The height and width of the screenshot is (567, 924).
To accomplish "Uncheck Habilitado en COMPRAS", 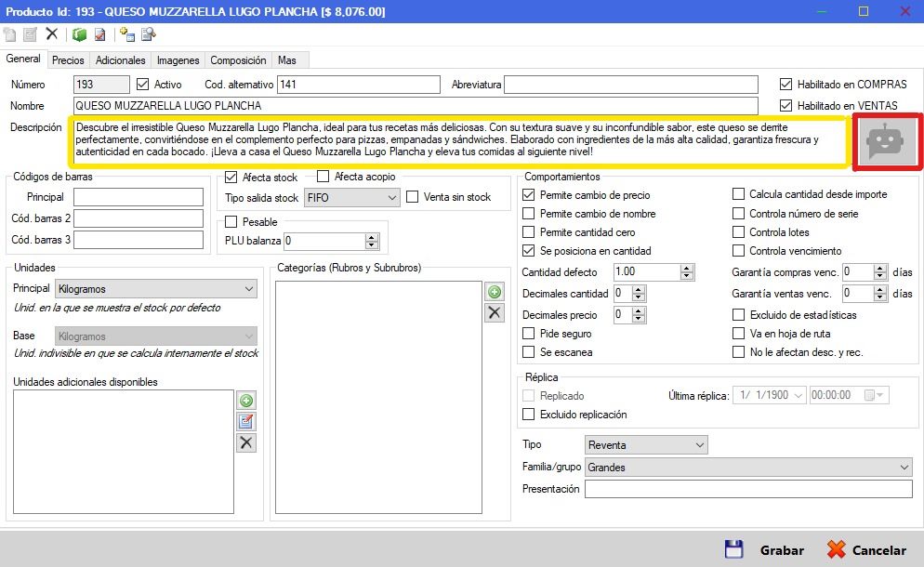I will click(x=785, y=85).
